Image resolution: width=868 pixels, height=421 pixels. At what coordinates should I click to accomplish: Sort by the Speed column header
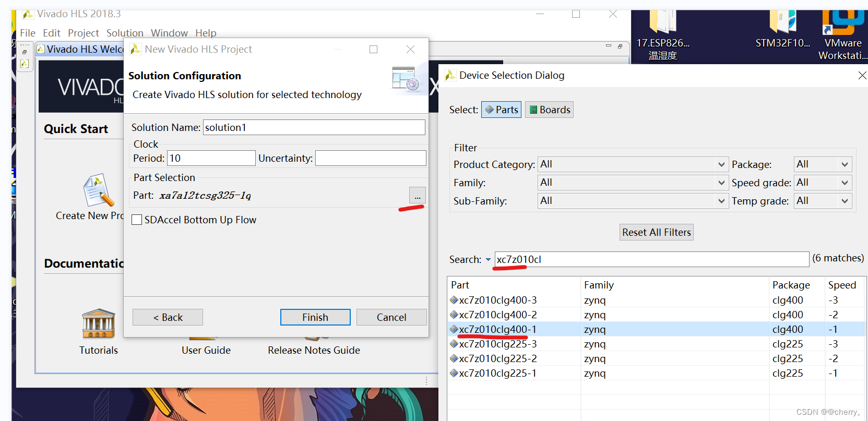[x=845, y=285]
